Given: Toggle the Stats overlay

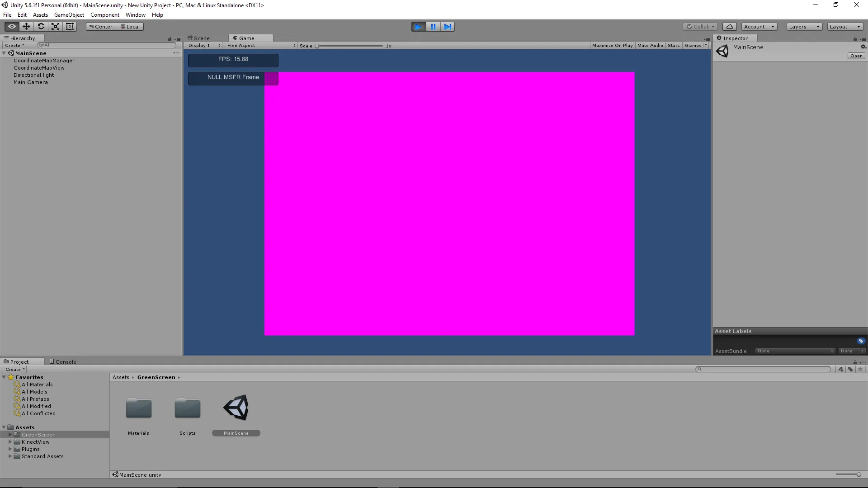Looking at the screenshot, I should tap(673, 46).
